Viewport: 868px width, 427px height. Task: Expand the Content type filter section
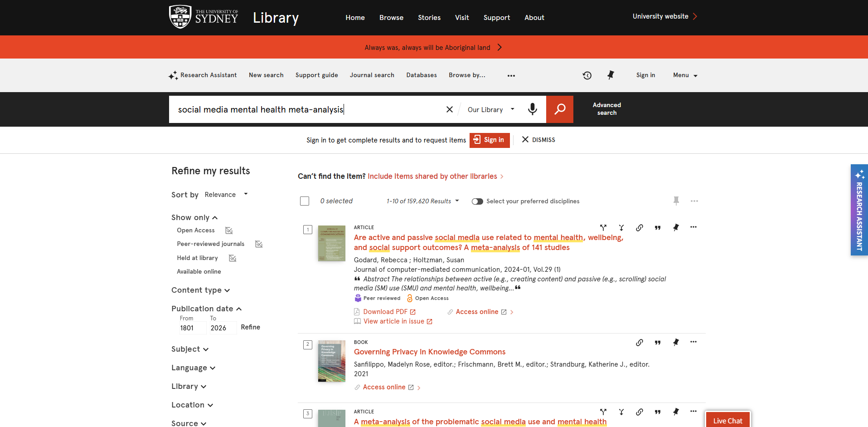(x=201, y=290)
